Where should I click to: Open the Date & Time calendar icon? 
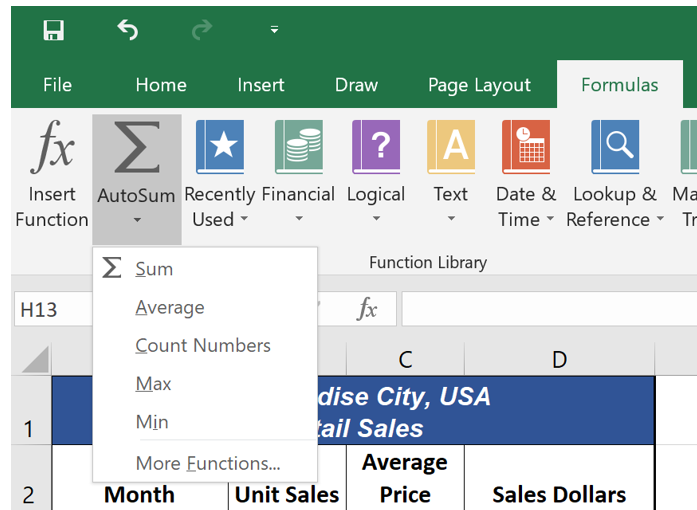coord(526,147)
